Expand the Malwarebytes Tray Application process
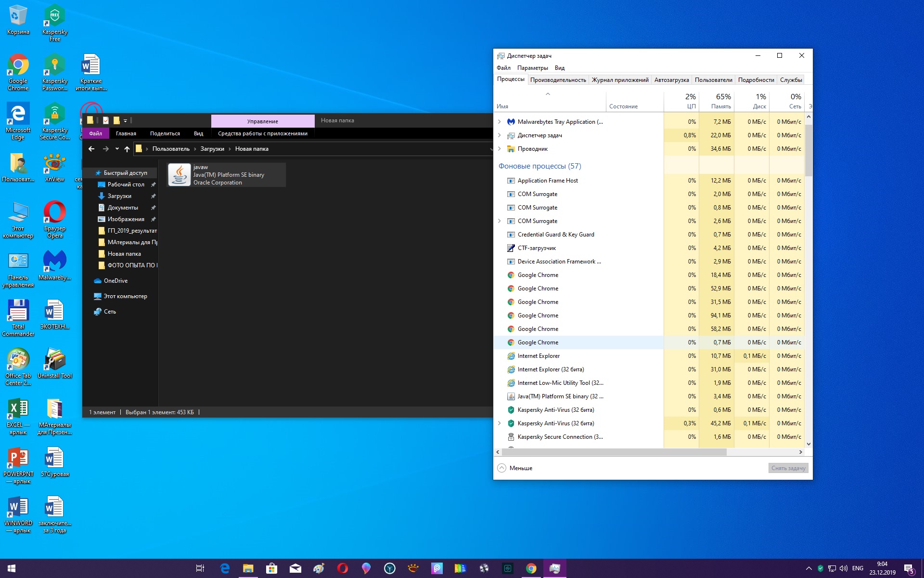This screenshot has height=578, width=924. [x=500, y=122]
